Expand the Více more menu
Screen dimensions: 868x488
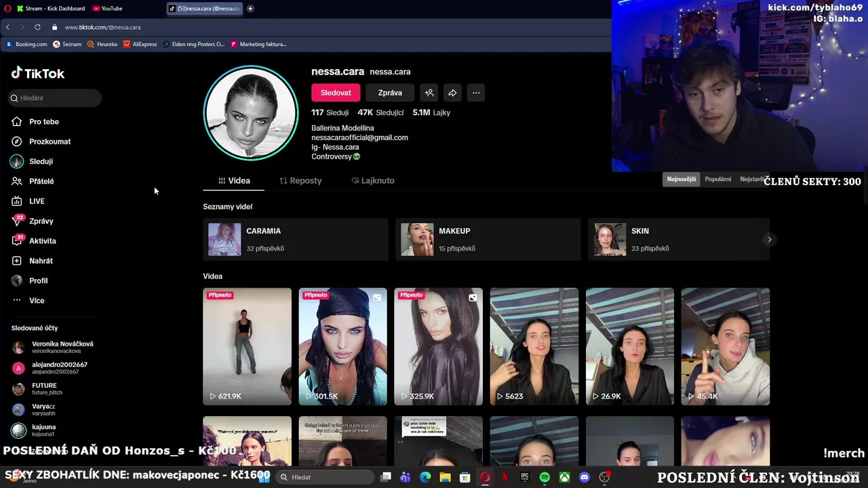(x=28, y=301)
